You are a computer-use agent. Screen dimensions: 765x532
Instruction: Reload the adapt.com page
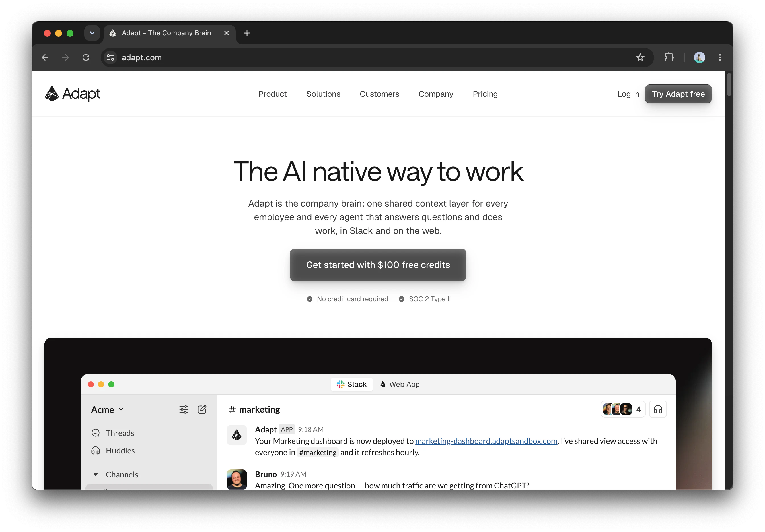(86, 58)
